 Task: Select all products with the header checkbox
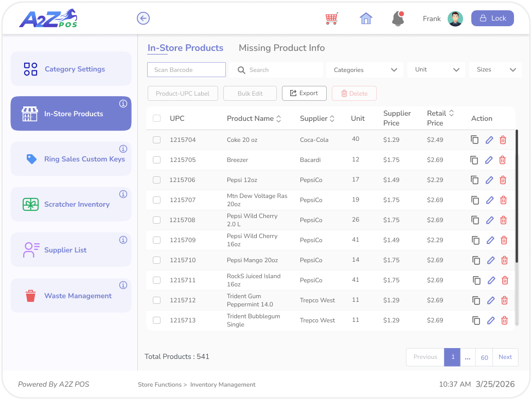pos(156,118)
